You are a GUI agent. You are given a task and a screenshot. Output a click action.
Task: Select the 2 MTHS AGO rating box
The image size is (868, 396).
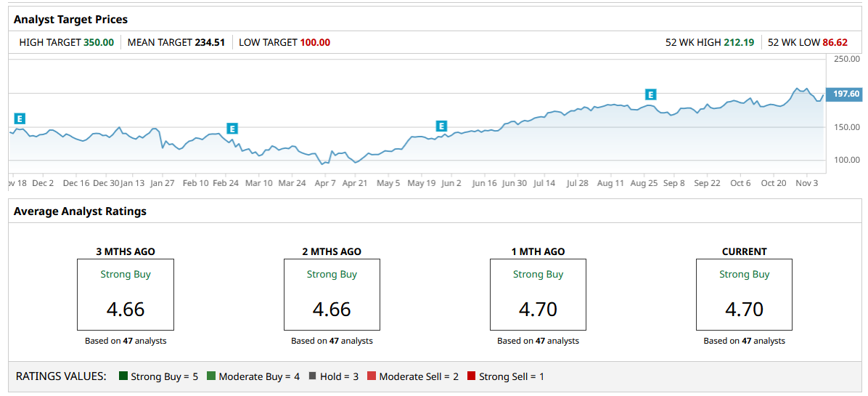coord(332,294)
